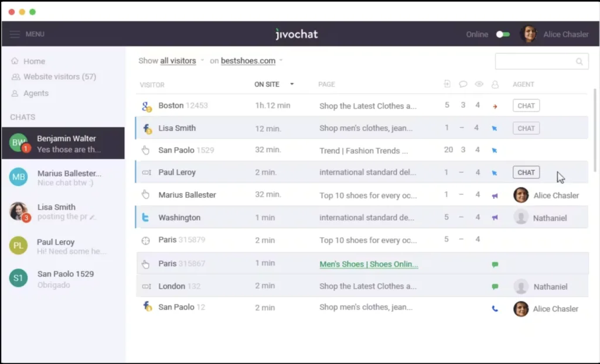
Task: Click the Website visitors people icon
Action: (x=15, y=77)
